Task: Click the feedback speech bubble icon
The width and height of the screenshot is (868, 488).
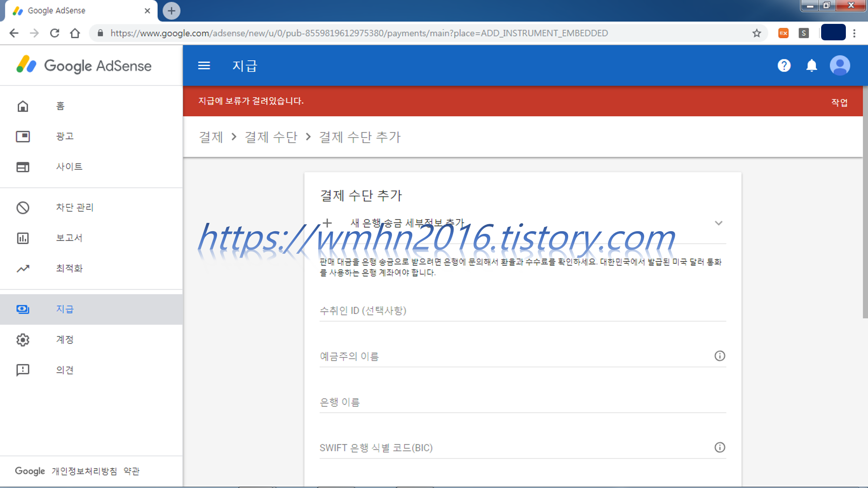Action: [23, 370]
